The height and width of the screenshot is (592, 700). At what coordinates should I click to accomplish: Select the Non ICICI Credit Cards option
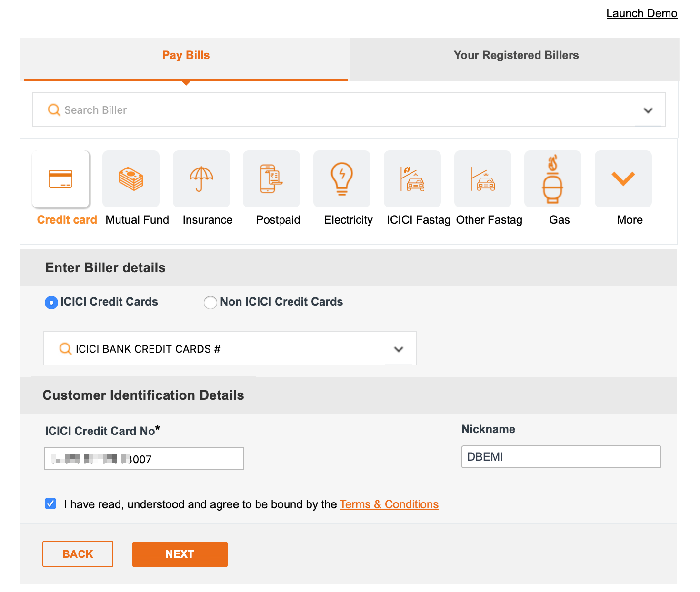point(210,303)
